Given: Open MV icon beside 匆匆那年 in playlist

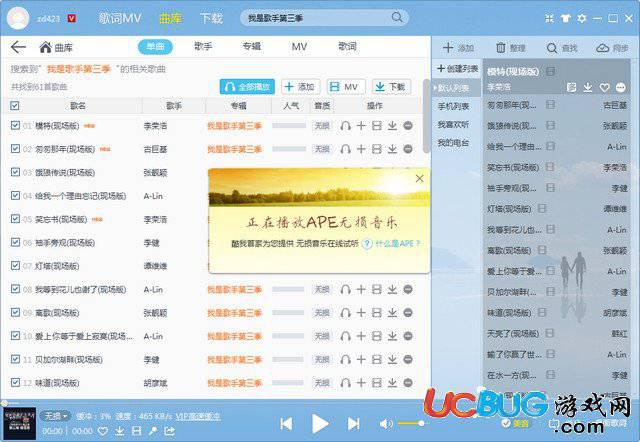Looking at the screenshot, I should coord(551,105).
